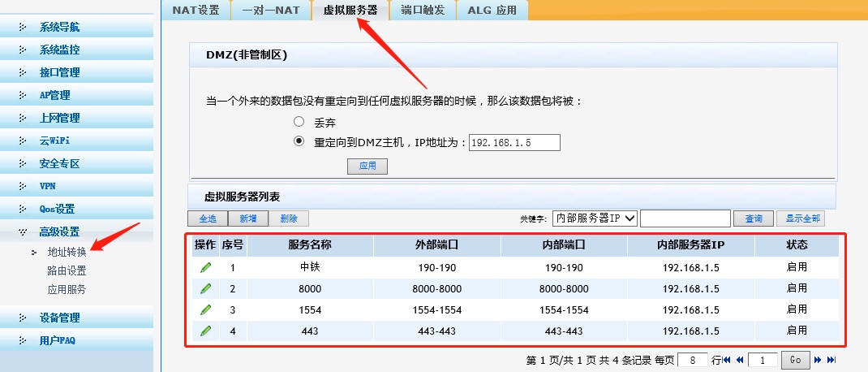Image resolution: width=868 pixels, height=372 pixels.
Task: Click 启用 status in row 4
Action: tap(797, 331)
